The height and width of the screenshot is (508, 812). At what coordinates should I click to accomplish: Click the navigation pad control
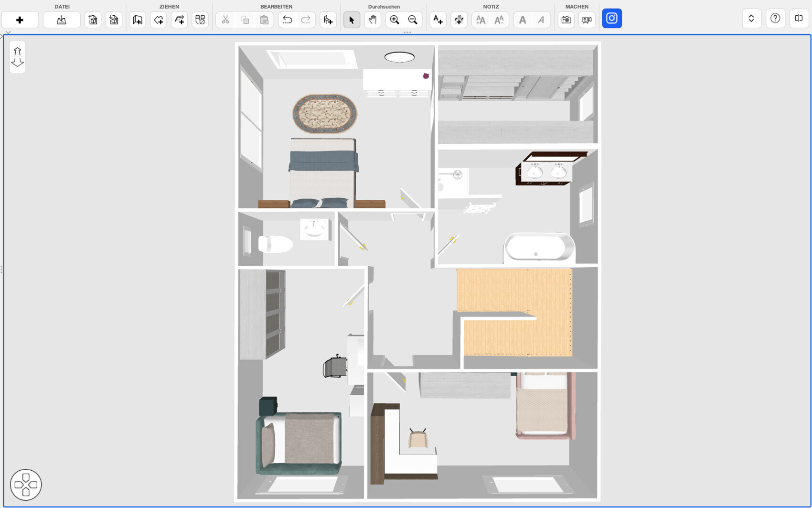(x=26, y=485)
